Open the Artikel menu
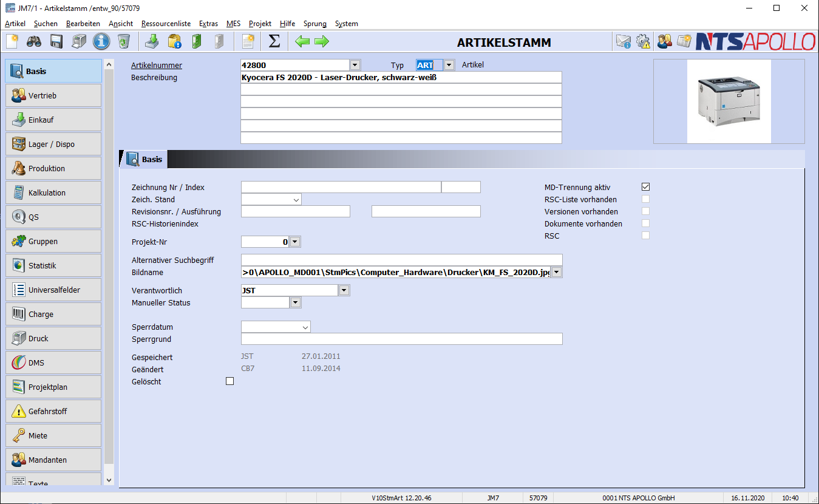 click(15, 24)
